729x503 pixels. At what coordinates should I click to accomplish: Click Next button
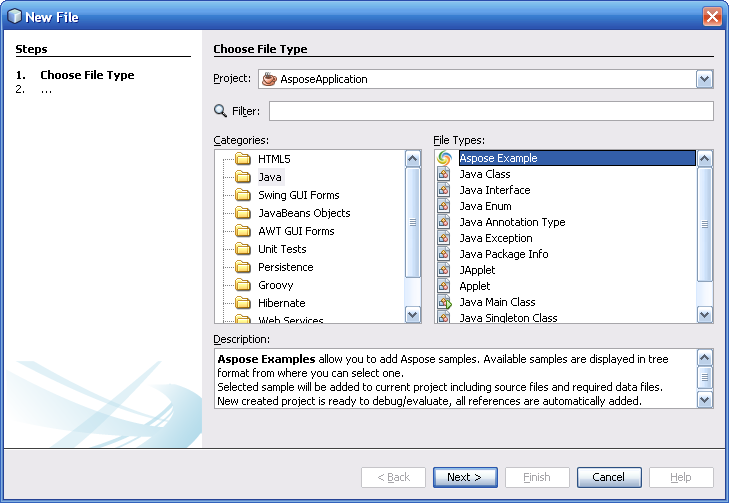(x=465, y=477)
